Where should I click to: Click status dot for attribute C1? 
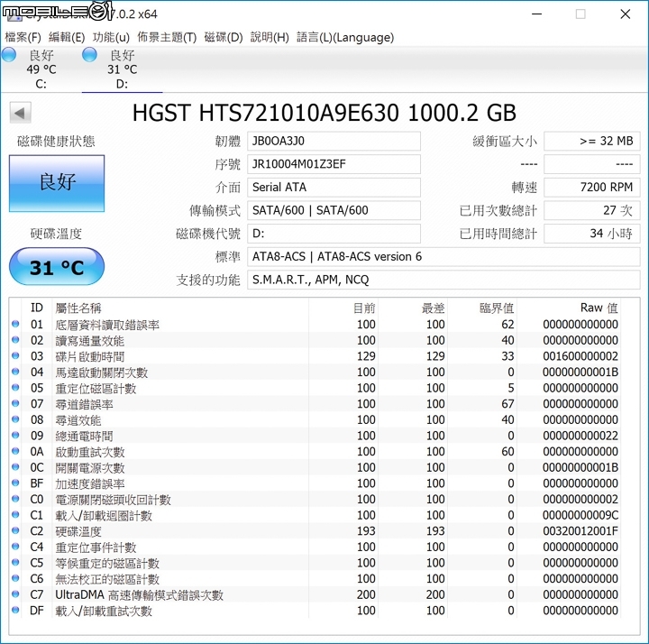[x=15, y=514]
